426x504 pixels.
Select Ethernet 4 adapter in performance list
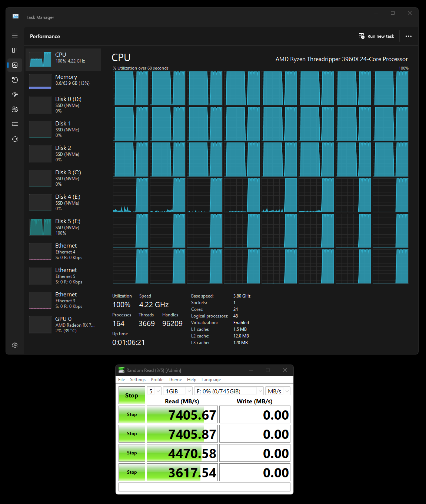pyautogui.click(x=63, y=252)
